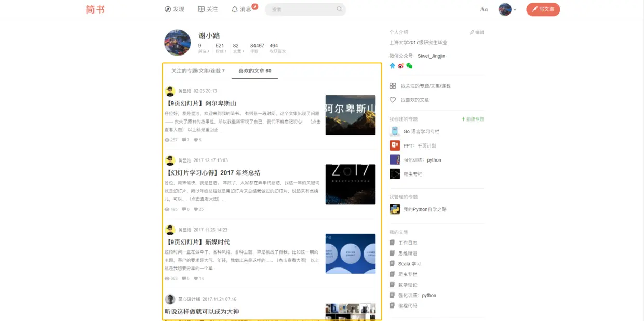The height and width of the screenshot is (321, 644).
Task: Expand the user avatar dropdown in header
Action: point(507,9)
